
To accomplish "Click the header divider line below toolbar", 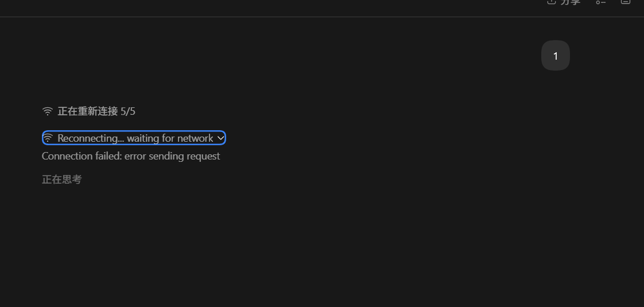I will pos(322,17).
